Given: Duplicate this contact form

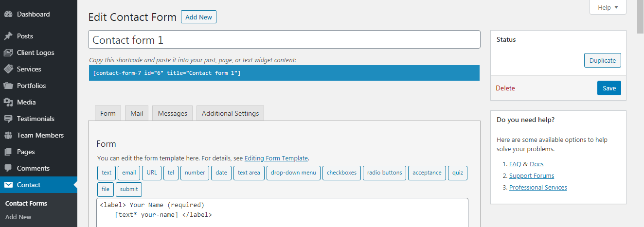Looking at the screenshot, I should [x=602, y=61].
